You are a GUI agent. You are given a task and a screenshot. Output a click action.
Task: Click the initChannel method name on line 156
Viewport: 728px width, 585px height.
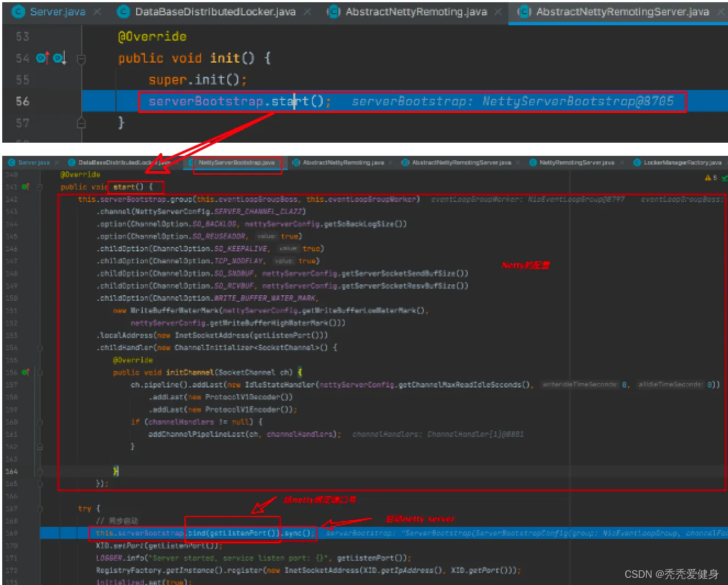tap(190, 373)
